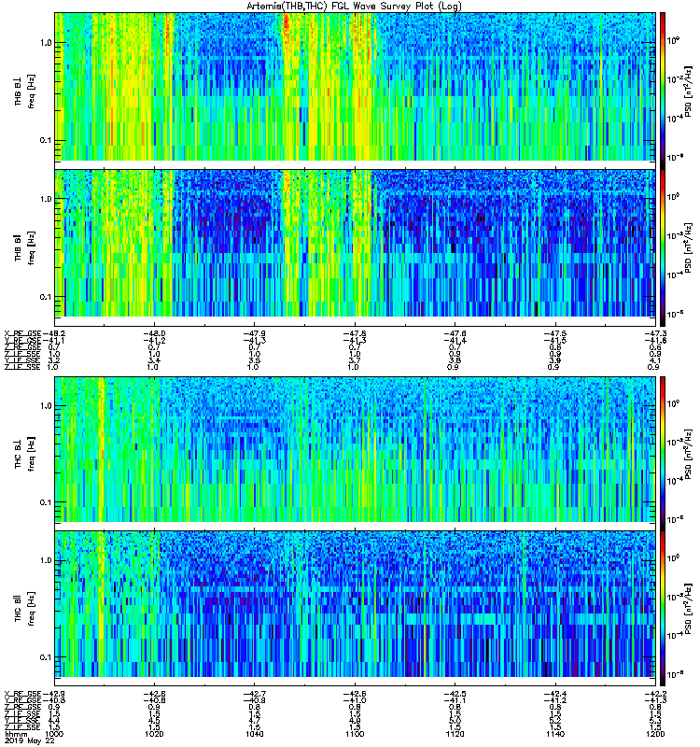Click the '-42.2' X position value

point(655,694)
